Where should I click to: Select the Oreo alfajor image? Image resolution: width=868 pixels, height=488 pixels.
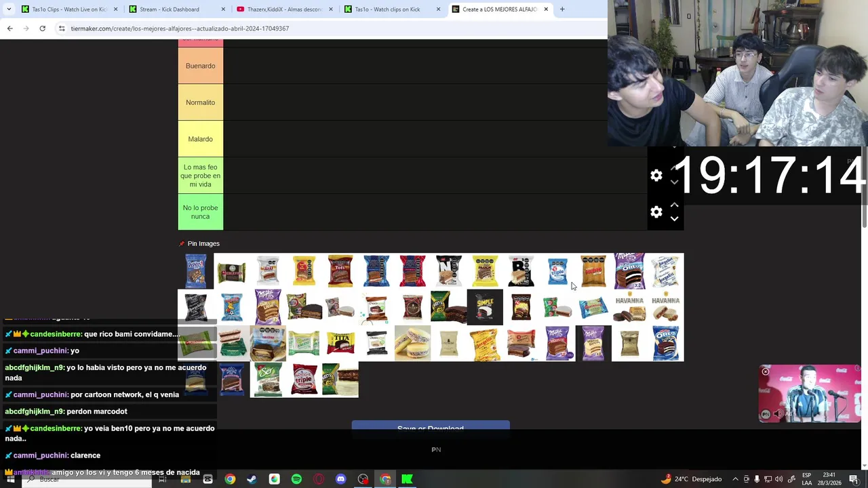click(x=666, y=343)
